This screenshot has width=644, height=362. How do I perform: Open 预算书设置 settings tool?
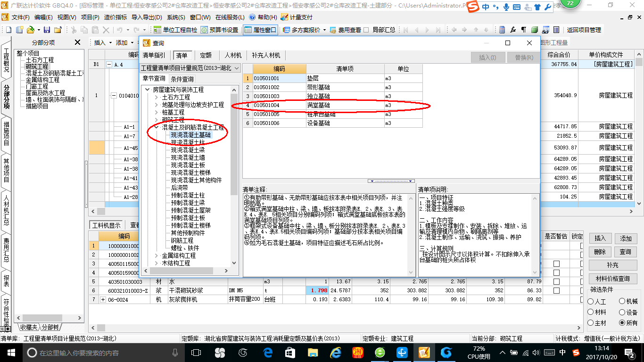click(x=220, y=30)
